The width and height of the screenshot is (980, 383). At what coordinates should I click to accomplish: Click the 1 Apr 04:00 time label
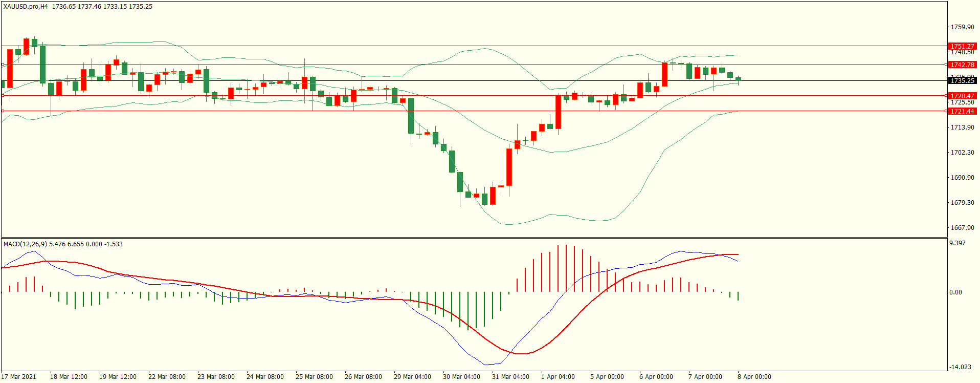558,377
